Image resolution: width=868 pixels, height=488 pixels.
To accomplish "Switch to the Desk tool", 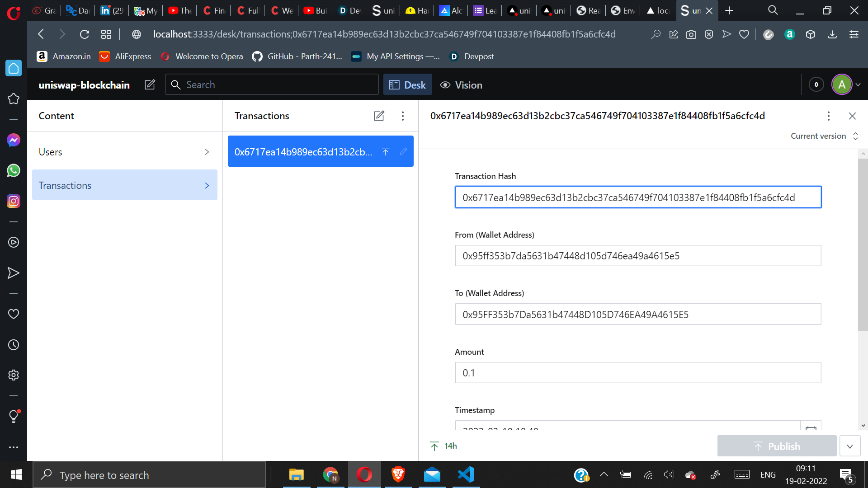I will click(x=407, y=85).
